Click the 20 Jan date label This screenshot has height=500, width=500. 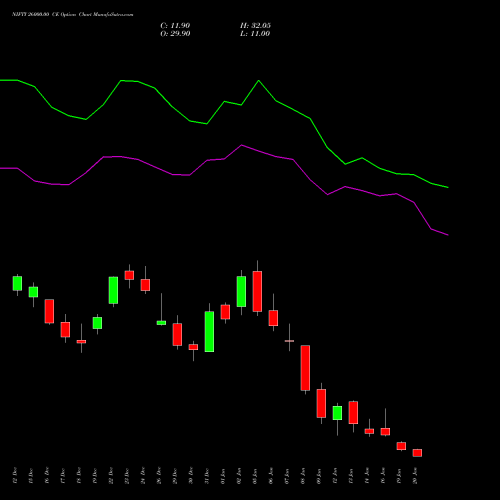[x=415, y=476]
